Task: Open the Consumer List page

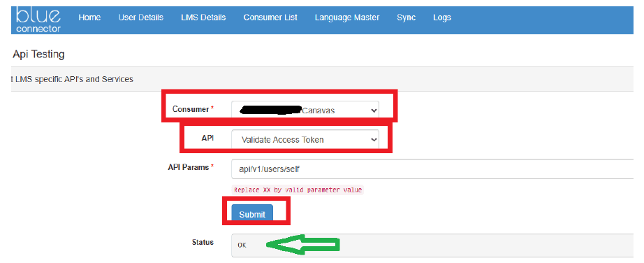Action: click(x=270, y=17)
